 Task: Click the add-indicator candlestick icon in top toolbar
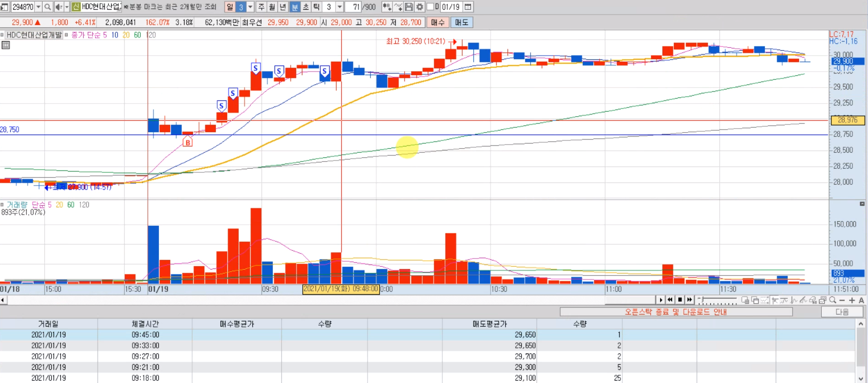(387, 7)
